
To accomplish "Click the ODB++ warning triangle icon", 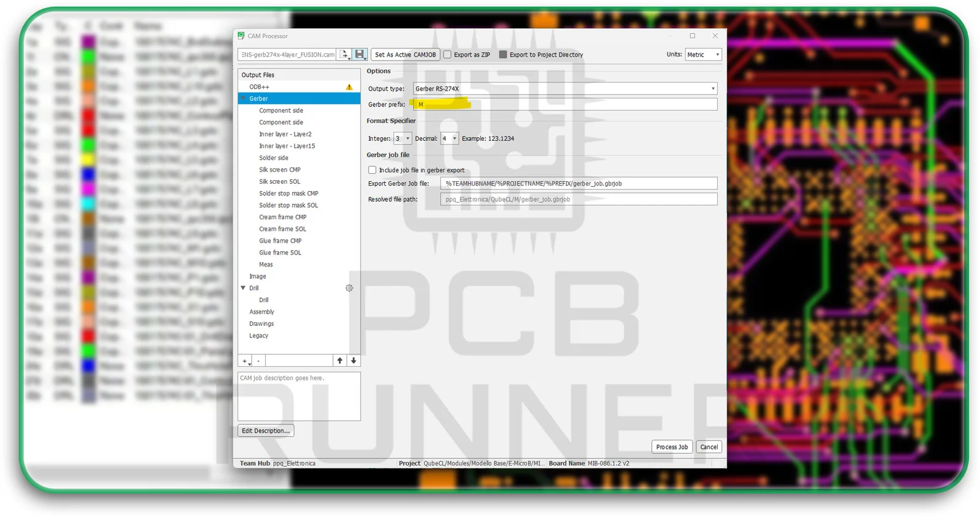I will pyautogui.click(x=349, y=87).
